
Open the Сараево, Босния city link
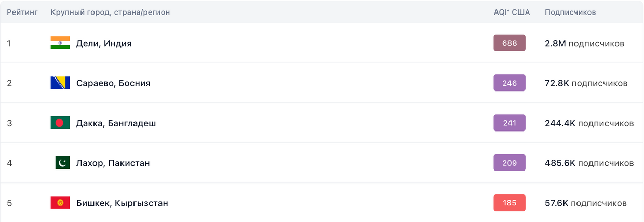(113, 83)
